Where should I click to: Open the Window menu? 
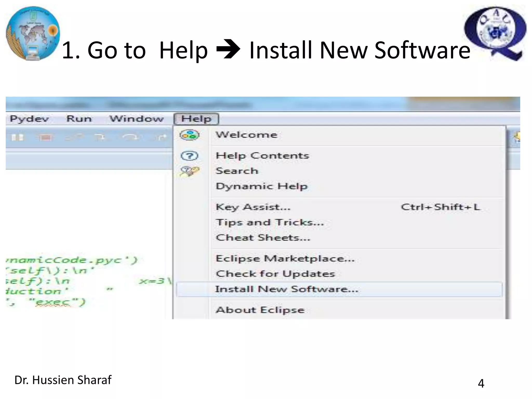point(137,119)
